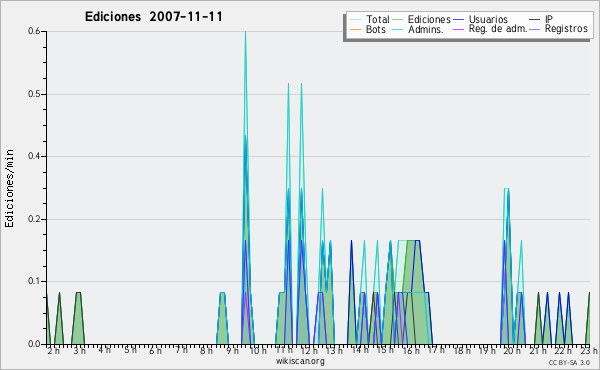Image resolution: width=600 pixels, height=370 pixels.
Task: Click the orange Bots legend line swatch
Action: pyautogui.click(x=355, y=29)
